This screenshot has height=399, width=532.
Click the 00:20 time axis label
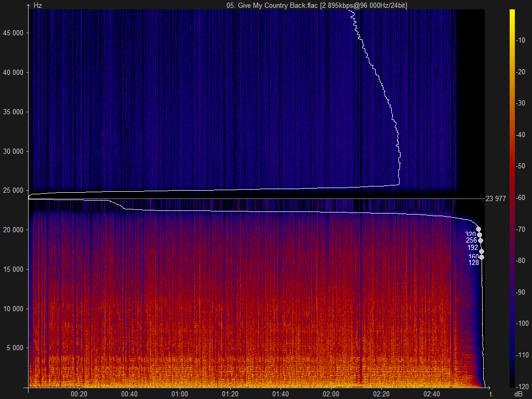(x=79, y=394)
